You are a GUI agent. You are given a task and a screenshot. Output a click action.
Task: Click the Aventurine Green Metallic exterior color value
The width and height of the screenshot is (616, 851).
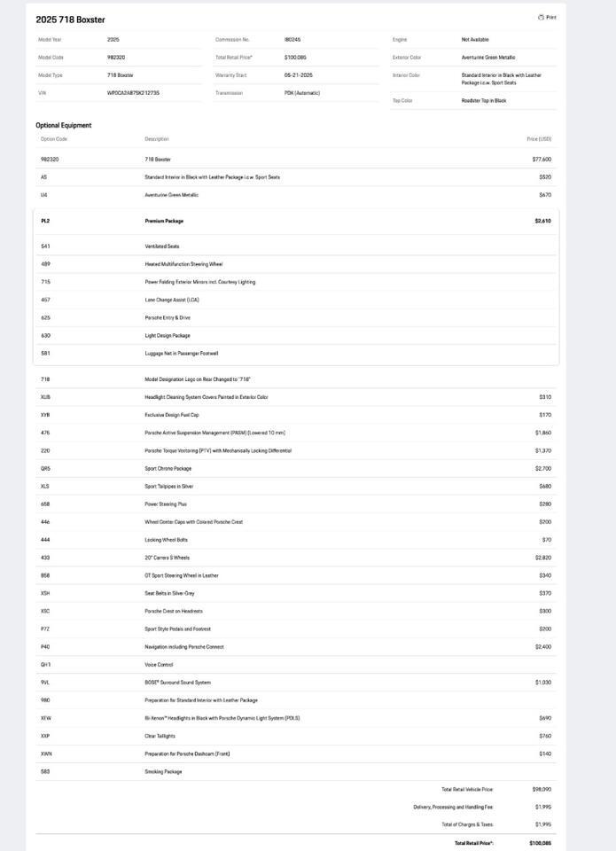point(487,58)
